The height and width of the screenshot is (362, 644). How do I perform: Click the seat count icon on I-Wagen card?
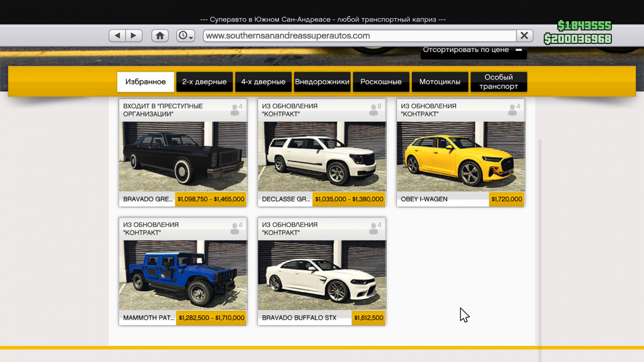pyautogui.click(x=514, y=110)
